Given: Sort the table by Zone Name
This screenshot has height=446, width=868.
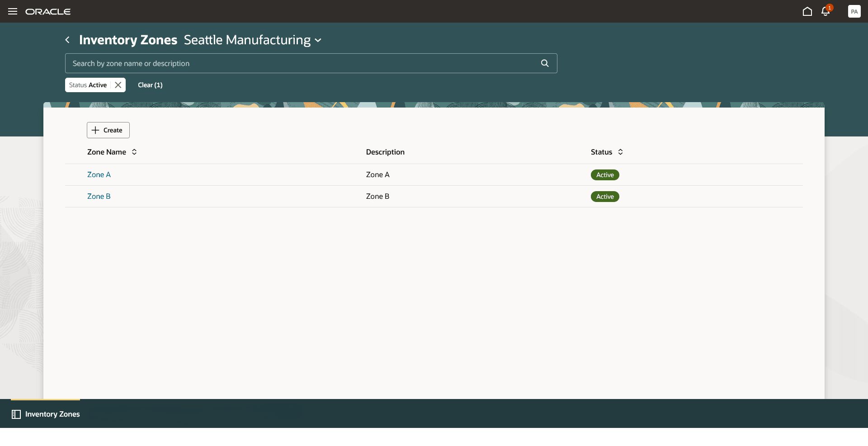Looking at the screenshot, I should tap(134, 152).
